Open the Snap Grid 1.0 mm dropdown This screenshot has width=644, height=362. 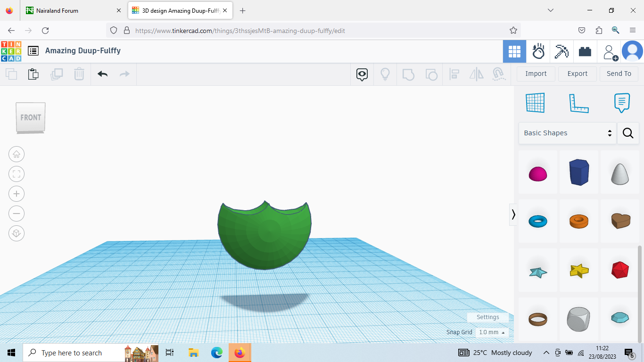pos(492,332)
